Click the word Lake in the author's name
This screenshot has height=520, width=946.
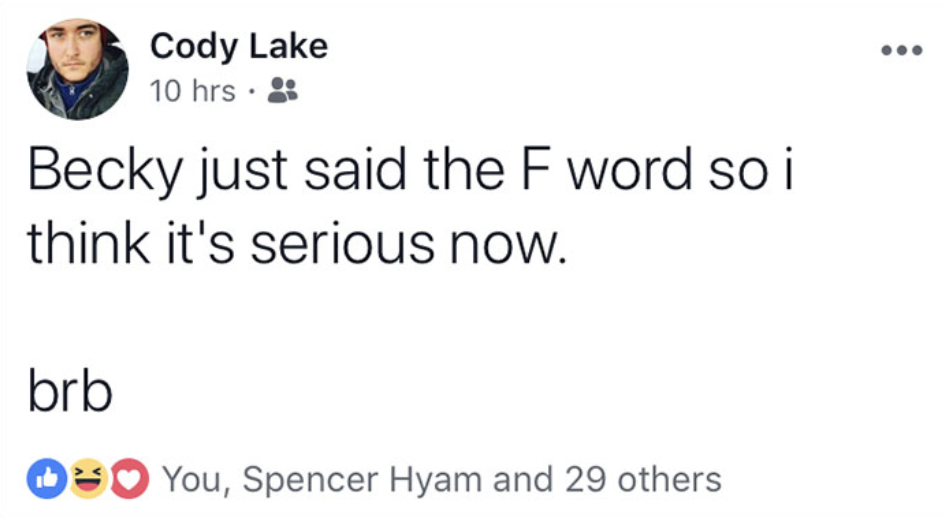(x=288, y=46)
